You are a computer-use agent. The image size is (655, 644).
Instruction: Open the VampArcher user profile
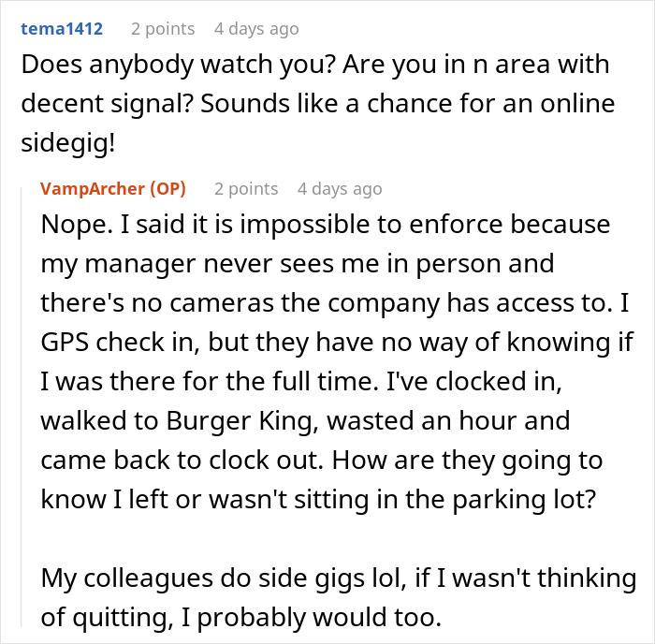(x=93, y=189)
